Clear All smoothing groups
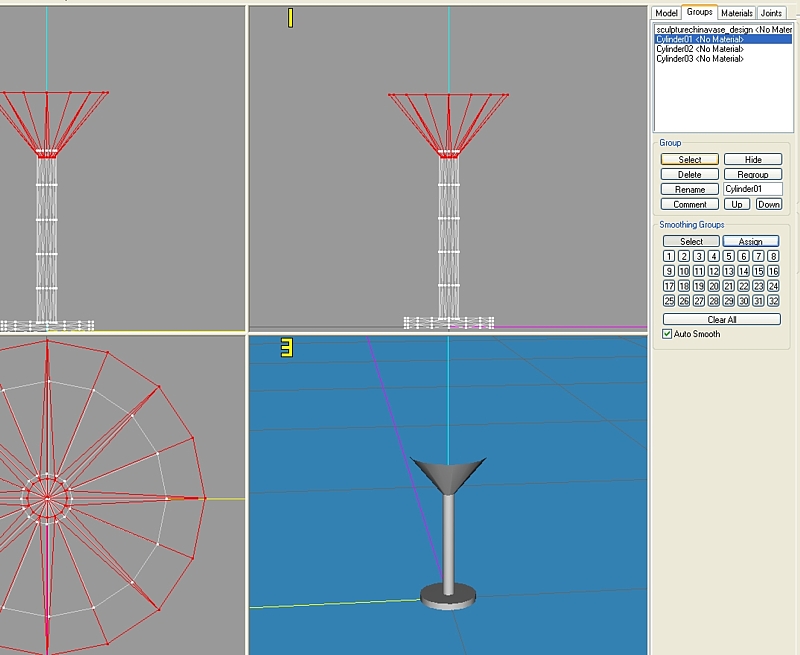 (x=722, y=320)
